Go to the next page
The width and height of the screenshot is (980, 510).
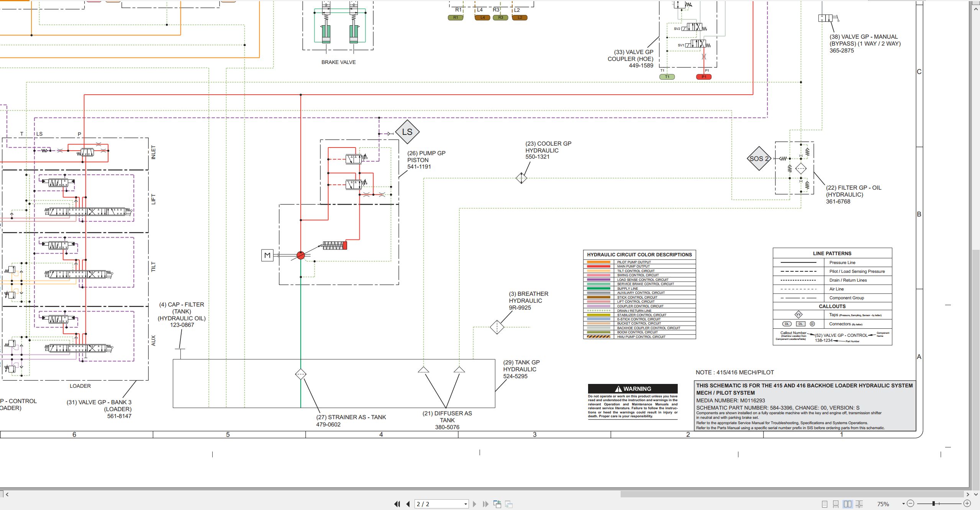(474, 504)
